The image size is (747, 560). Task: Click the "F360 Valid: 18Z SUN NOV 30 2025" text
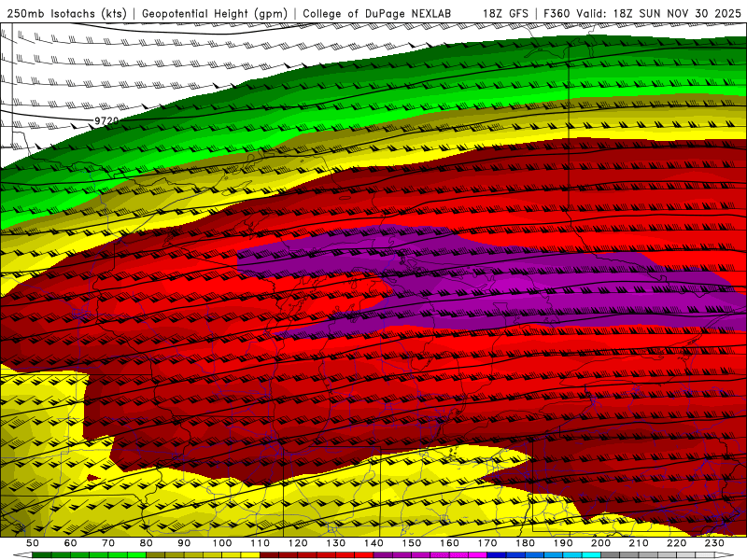[x=642, y=14]
